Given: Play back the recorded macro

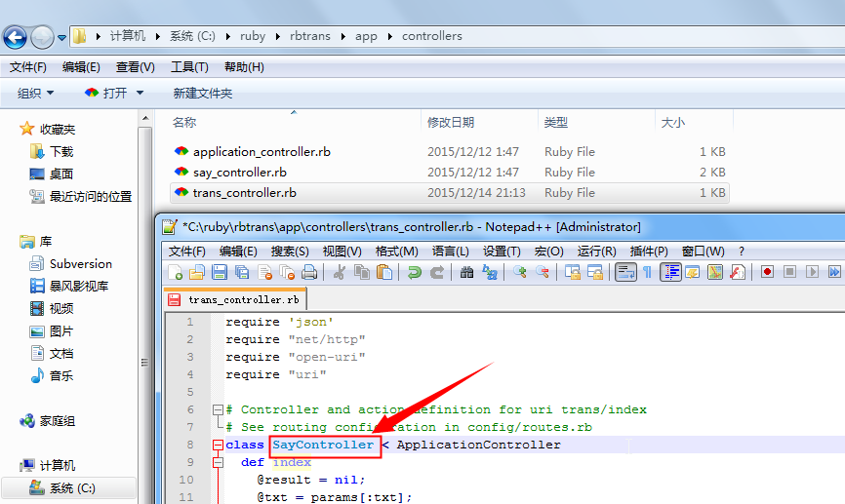Looking at the screenshot, I should tap(812, 272).
